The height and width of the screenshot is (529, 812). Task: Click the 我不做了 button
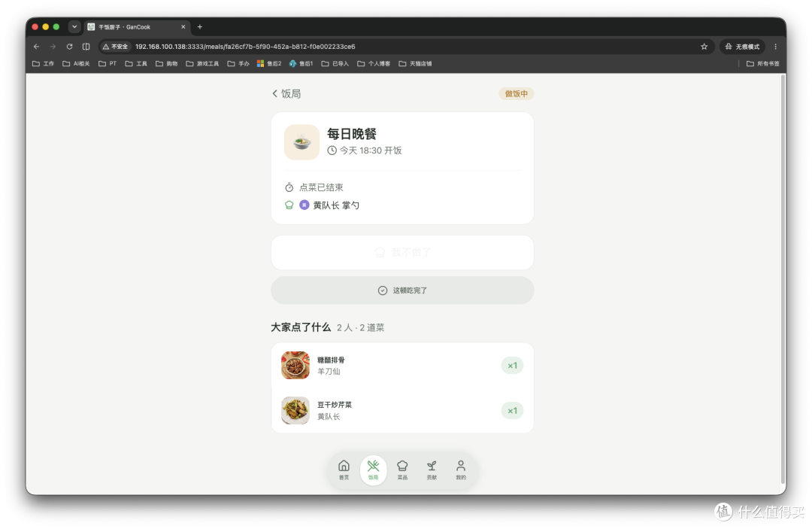[402, 252]
